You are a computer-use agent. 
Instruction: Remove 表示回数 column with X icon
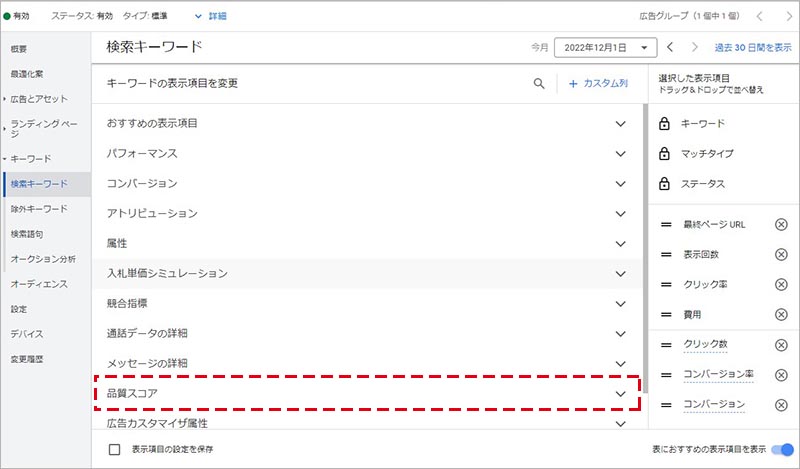tap(781, 255)
